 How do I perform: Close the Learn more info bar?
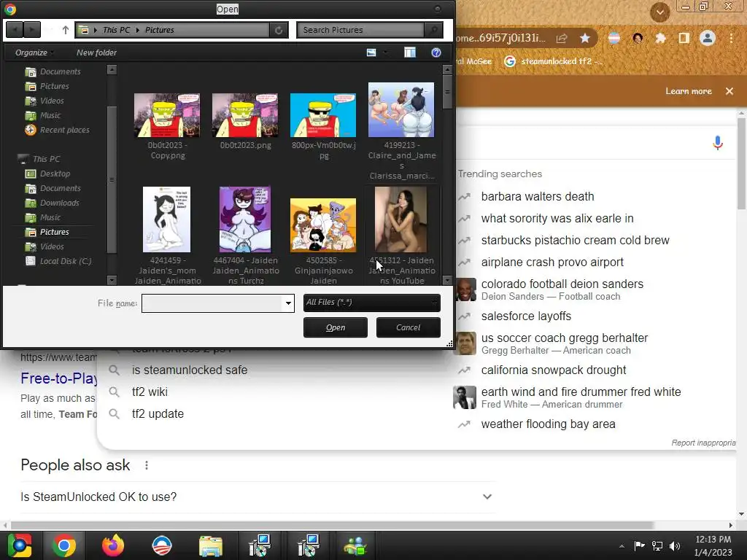coord(729,91)
